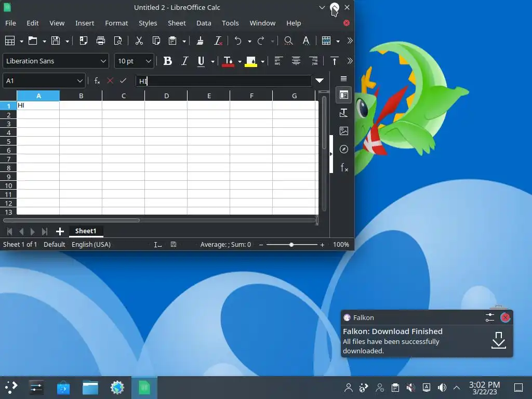Click the Paste clipboard icon
Viewport: 532px width, 399px height.
click(x=172, y=41)
